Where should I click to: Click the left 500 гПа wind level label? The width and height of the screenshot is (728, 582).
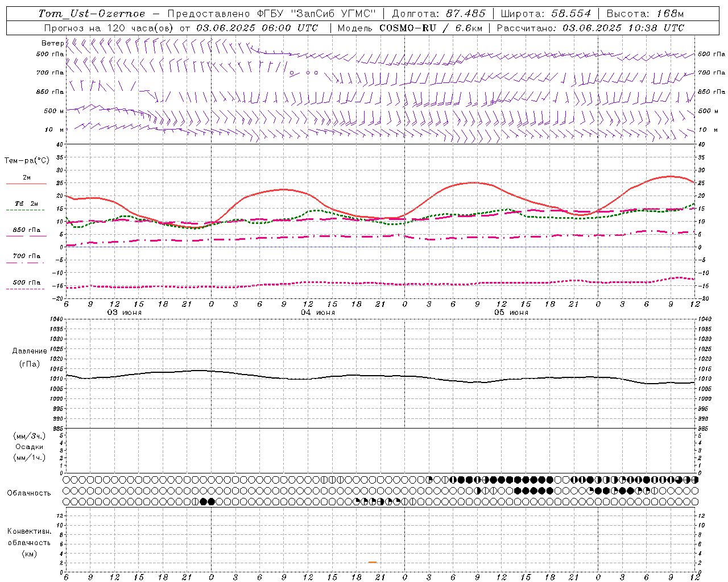coord(50,55)
